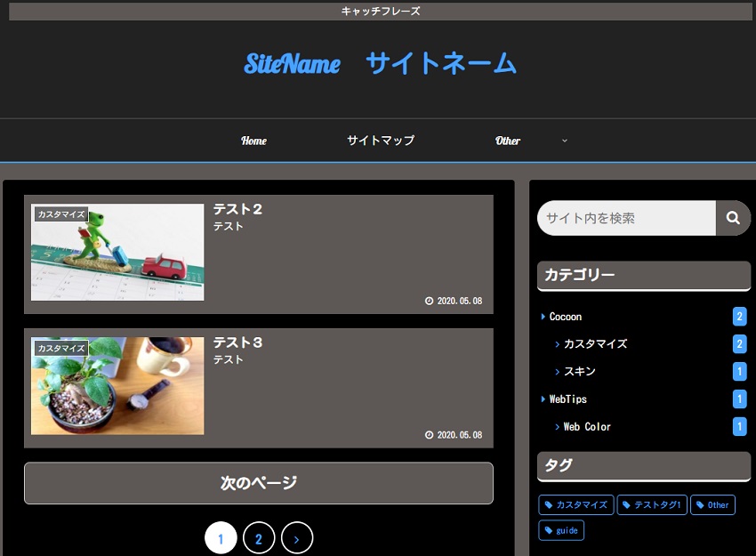Click the triangle arrow before Cocoon category
Image resolution: width=756 pixels, height=556 pixels.
(543, 317)
